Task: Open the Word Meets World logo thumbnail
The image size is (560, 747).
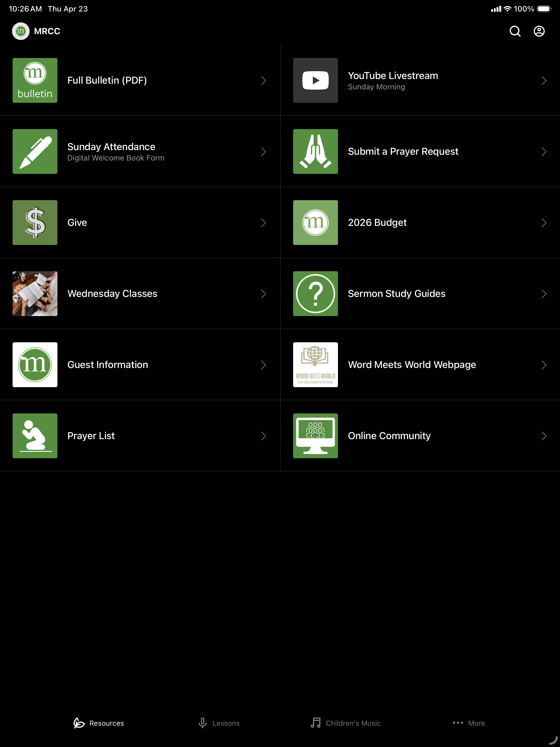Action: 316,365
